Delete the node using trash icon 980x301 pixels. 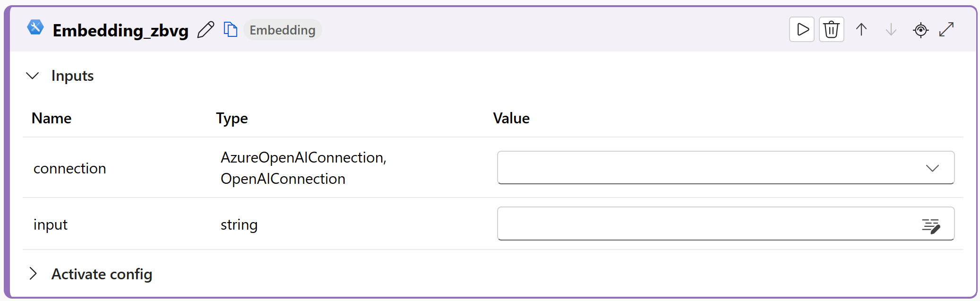click(832, 30)
